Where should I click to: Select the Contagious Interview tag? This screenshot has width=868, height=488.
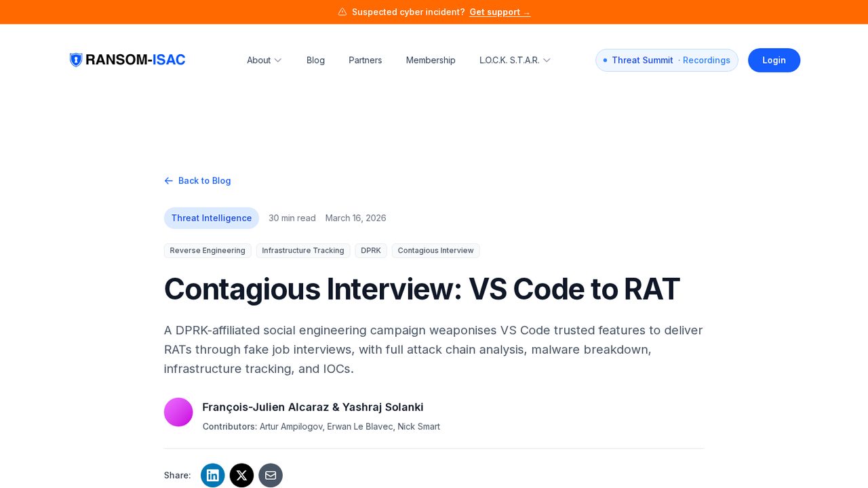click(435, 251)
